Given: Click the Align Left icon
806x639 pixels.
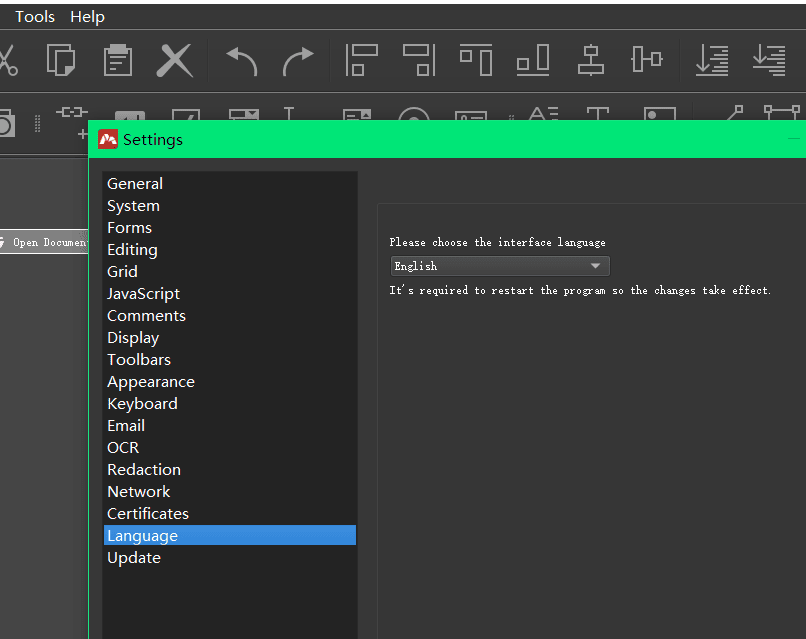Looking at the screenshot, I should tap(361, 60).
